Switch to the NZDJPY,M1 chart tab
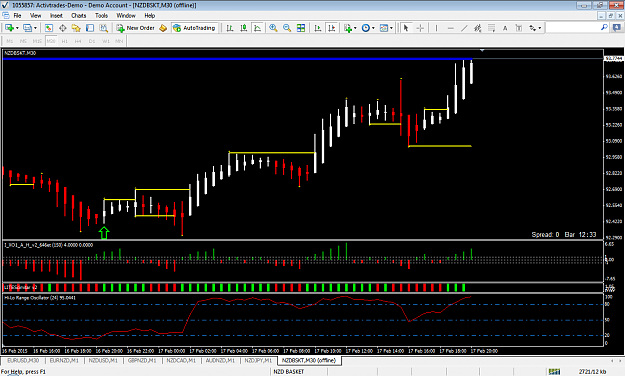The width and height of the screenshot is (625, 376). [x=258, y=360]
